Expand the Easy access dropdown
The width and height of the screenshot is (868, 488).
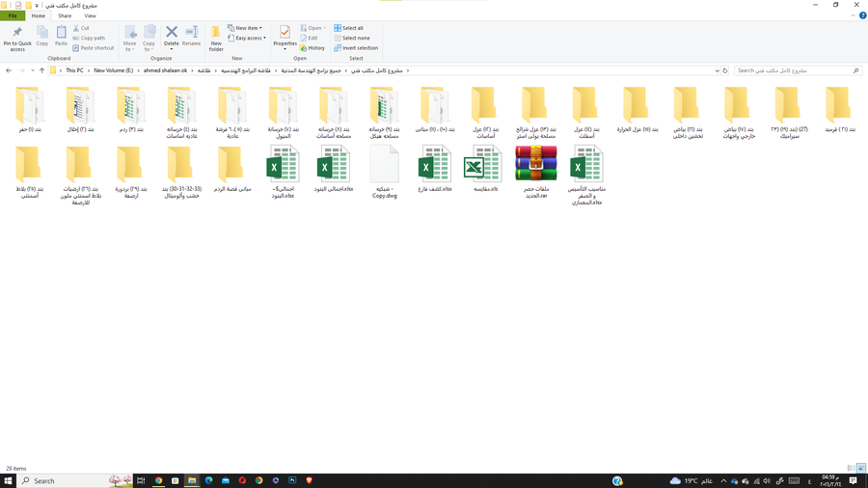click(x=248, y=39)
